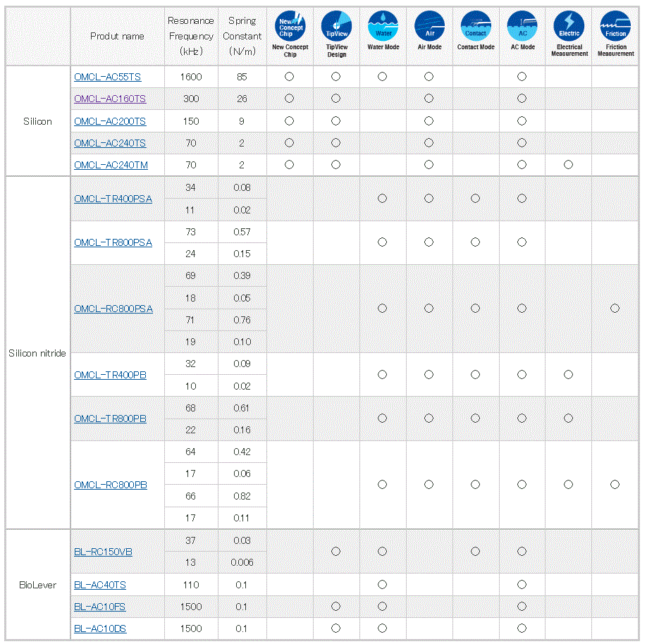This screenshot has width=647, height=644.
Task: Open the BL-RC150VB product link
Action: coord(103,552)
